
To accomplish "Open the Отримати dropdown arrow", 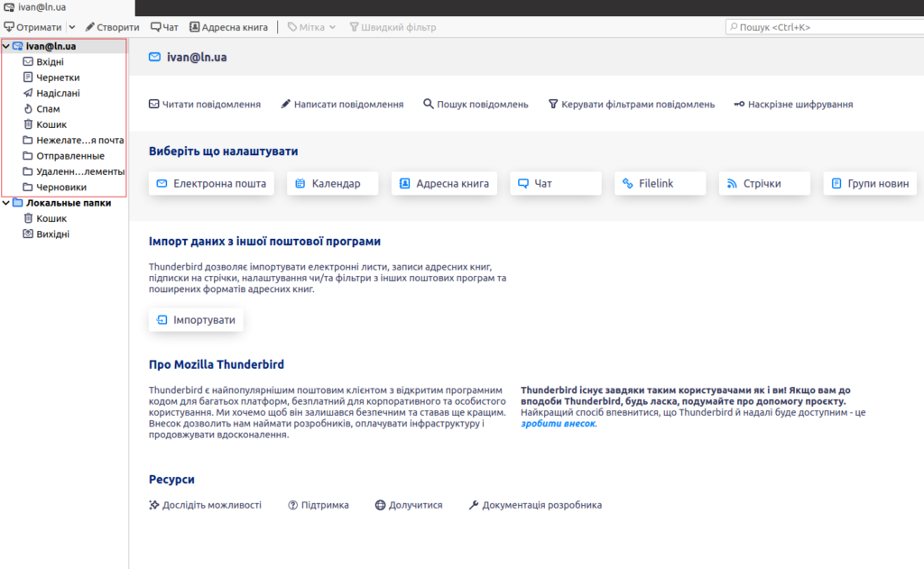I will tap(72, 27).
